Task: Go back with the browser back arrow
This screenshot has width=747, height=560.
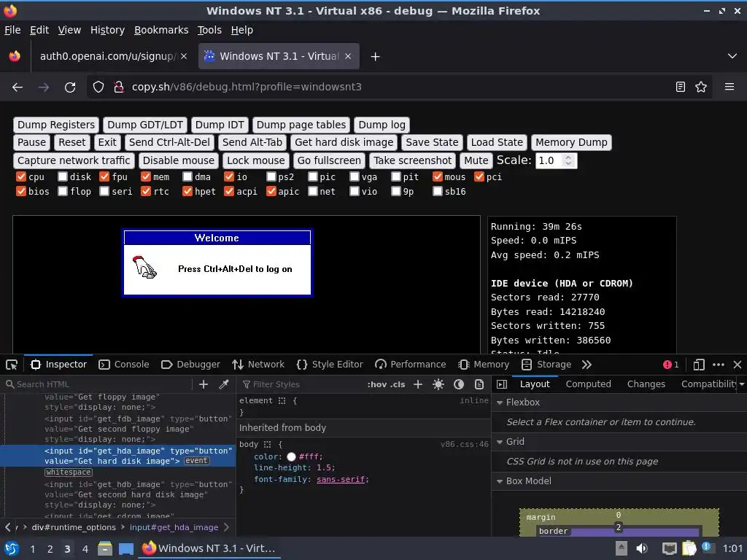Action: coord(18,87)
